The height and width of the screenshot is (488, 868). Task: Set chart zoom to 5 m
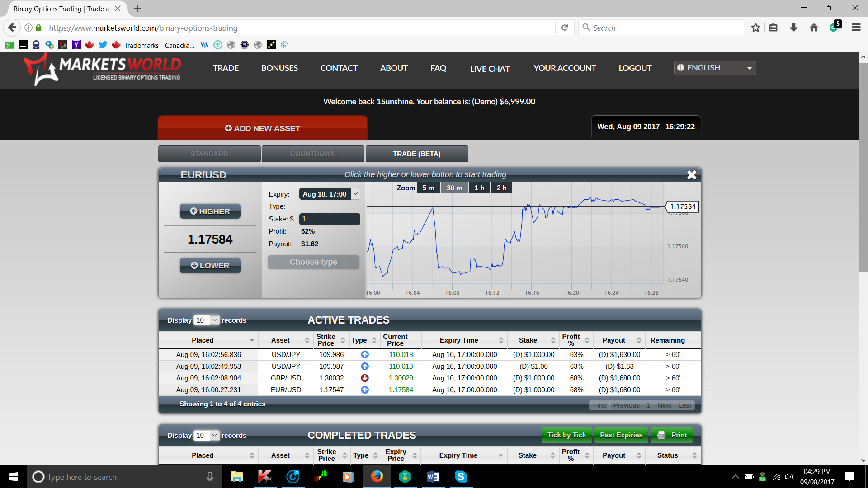coord(428,188)
